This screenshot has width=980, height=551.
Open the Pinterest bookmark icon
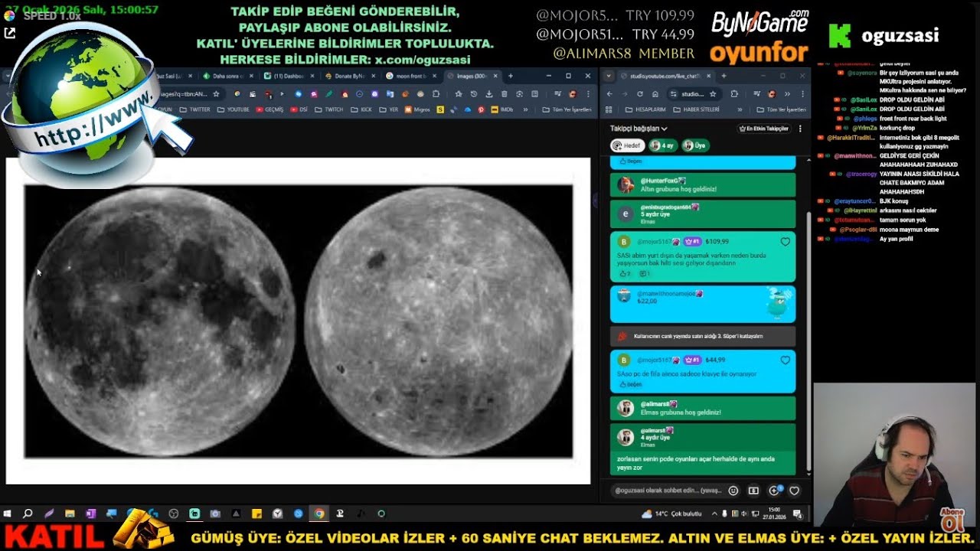point(481,109)
